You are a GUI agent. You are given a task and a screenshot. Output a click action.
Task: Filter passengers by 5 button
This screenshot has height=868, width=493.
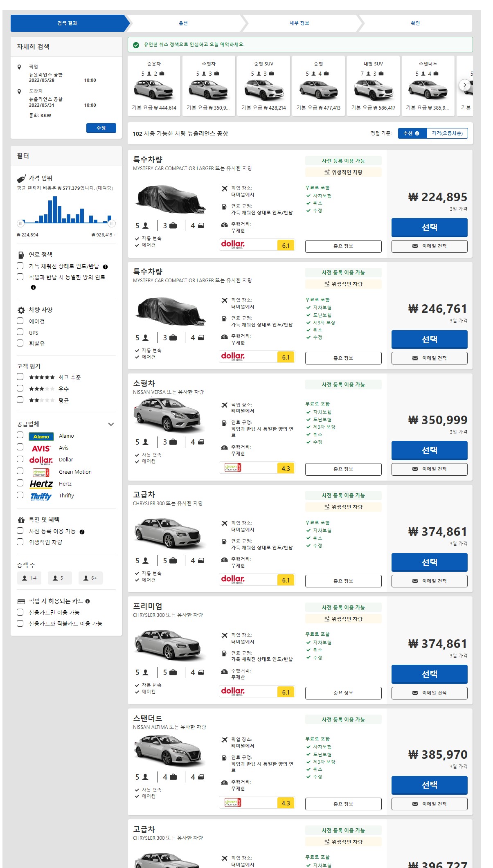tap(60, 578)
